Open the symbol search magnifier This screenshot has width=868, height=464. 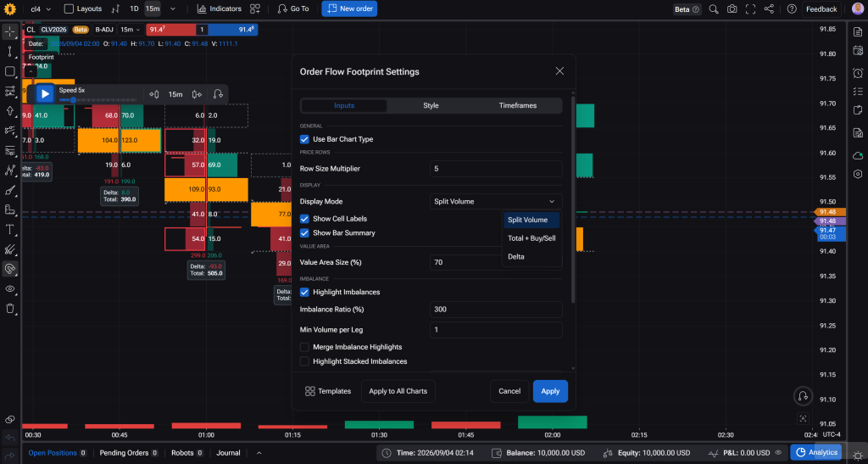(x=714, y=8)
